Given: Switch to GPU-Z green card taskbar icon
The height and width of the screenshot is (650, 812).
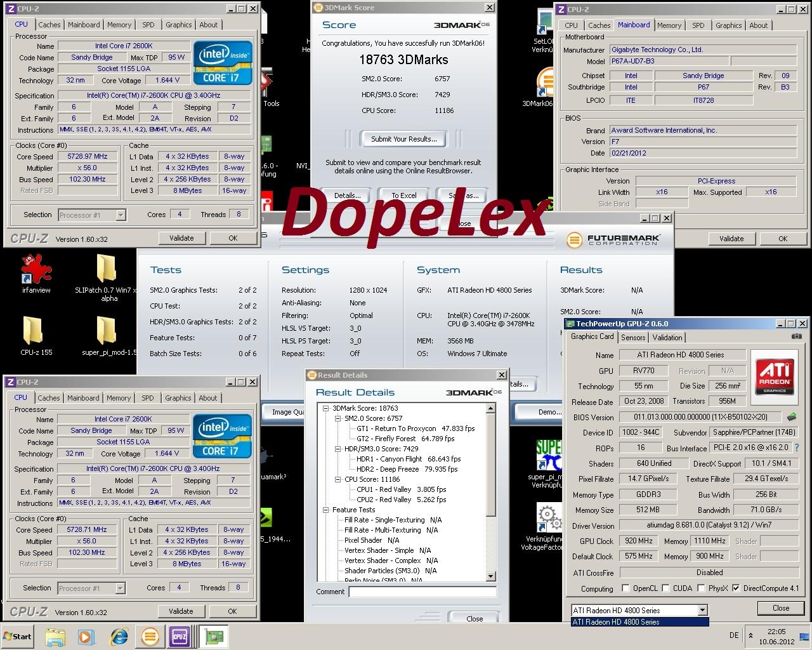Looking at the screenshot, I should click(x=214, y=637).
